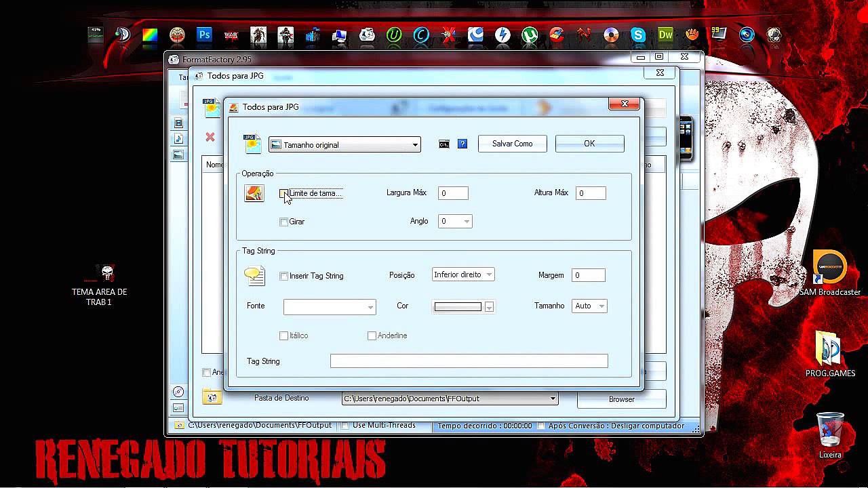Toggle the partially hidden Ane checkbox
The height and width of the screenshot is (488, 868).
pos(207,372)
